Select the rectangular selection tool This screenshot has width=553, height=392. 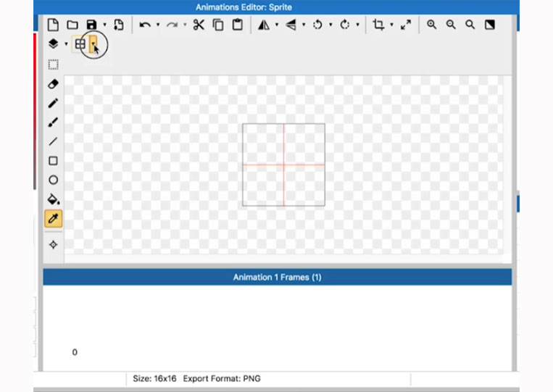point(53,64)
